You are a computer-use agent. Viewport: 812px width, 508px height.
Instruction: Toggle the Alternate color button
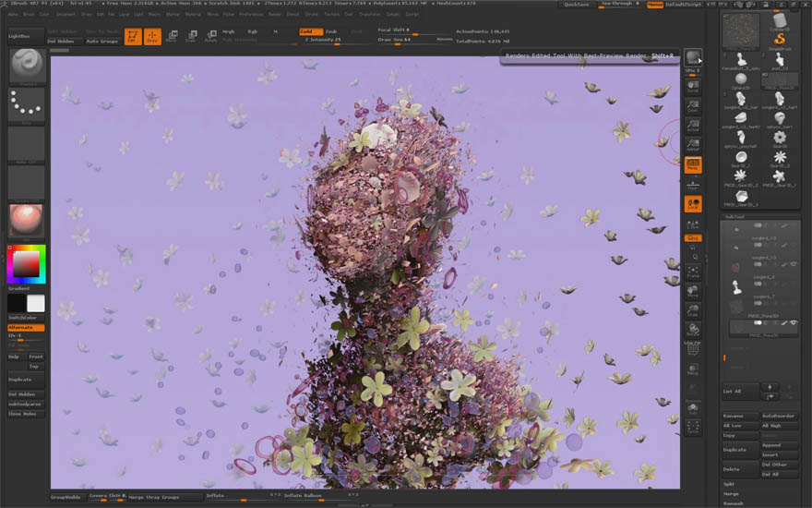tap(26, 328)
